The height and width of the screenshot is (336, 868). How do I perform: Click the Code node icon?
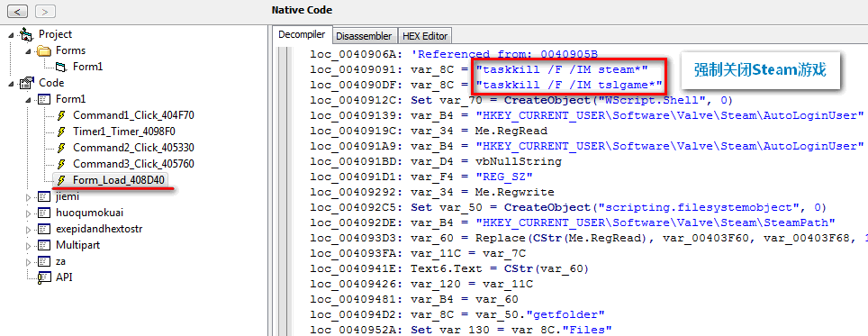tap(26, 83)
